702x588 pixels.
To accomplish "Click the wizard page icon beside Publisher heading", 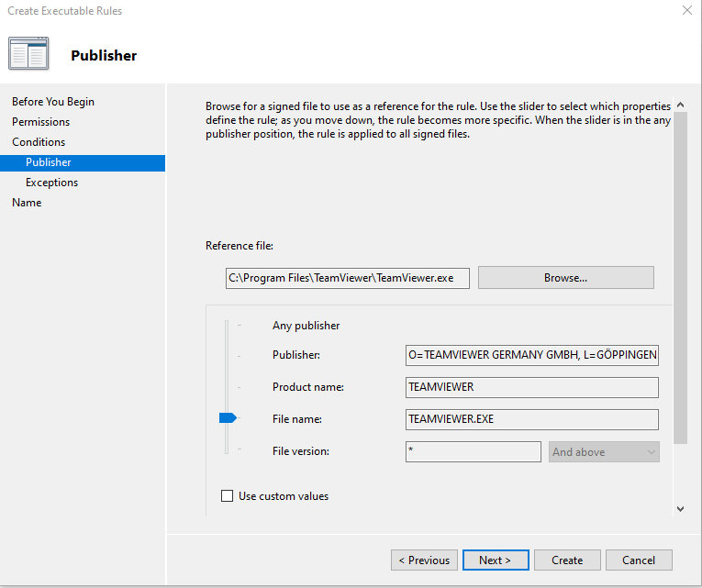I will (x=28, y=54).
